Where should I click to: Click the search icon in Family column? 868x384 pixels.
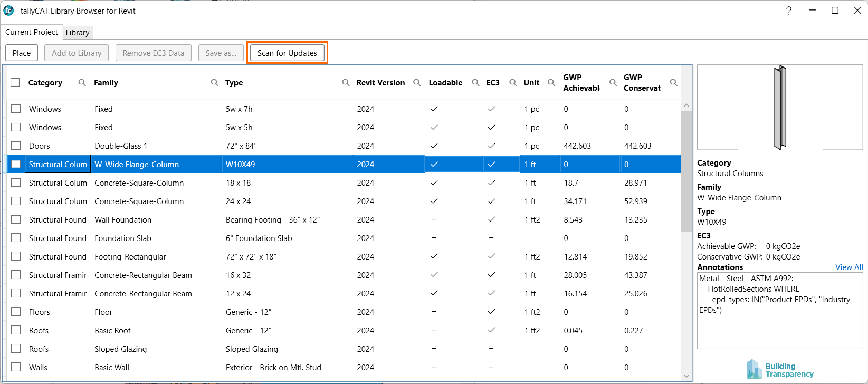[214, 82]
